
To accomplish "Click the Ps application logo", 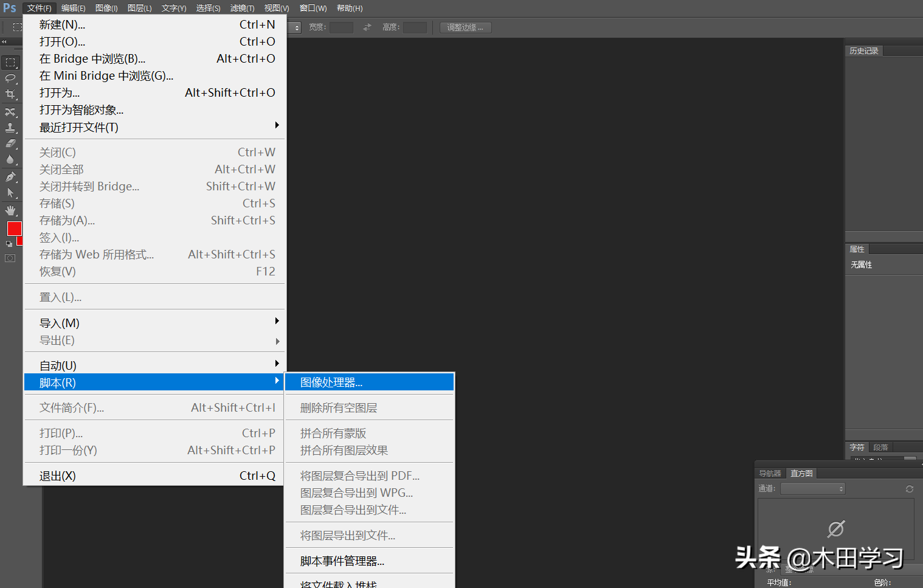I will coord(10,8).
